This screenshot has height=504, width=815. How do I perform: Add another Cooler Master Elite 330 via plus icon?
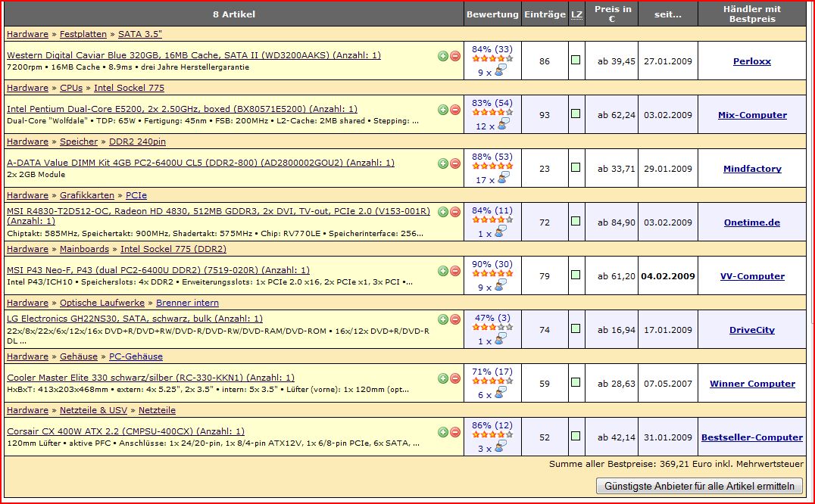coord(443,378)
